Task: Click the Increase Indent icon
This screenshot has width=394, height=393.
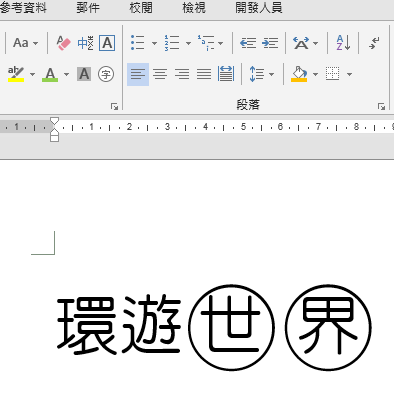Action: point(270,43)
